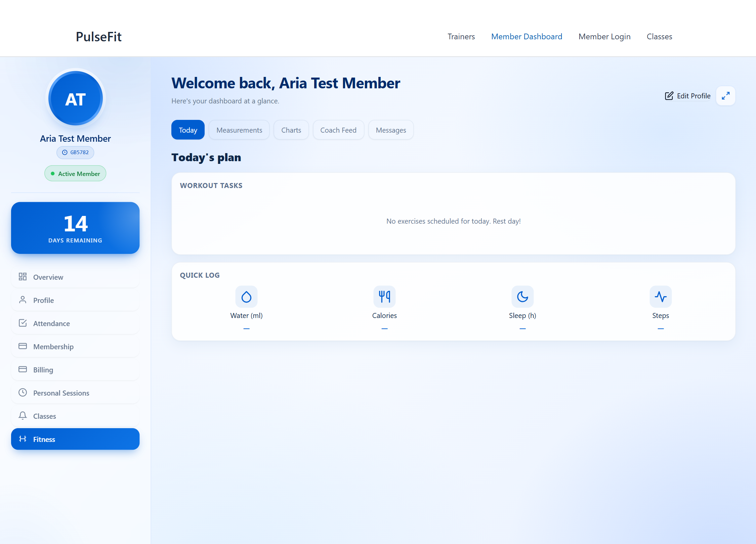
Task: Click the Edit Profile pencil icon
Action: (669, 96)
